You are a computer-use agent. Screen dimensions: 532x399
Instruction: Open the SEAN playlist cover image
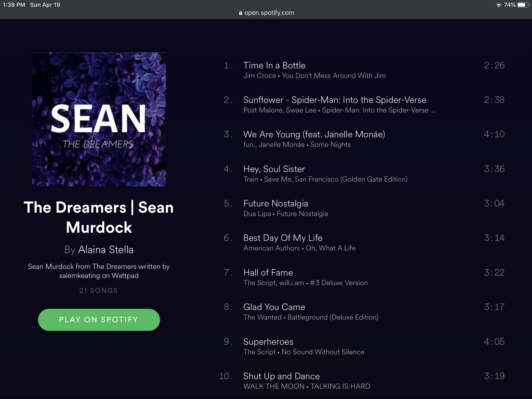click(x=99, y=119)
